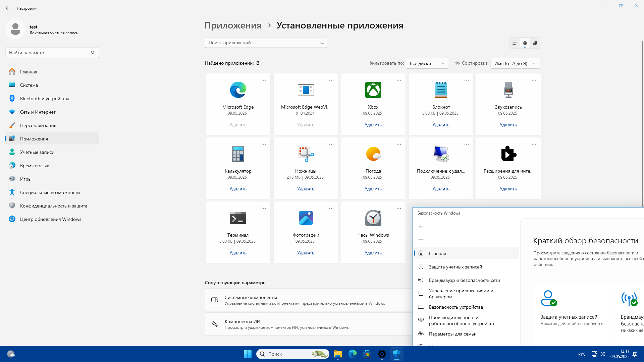
Task: Switch to list view layout icon
Action: pyautogui.click(x=515, y=43)
